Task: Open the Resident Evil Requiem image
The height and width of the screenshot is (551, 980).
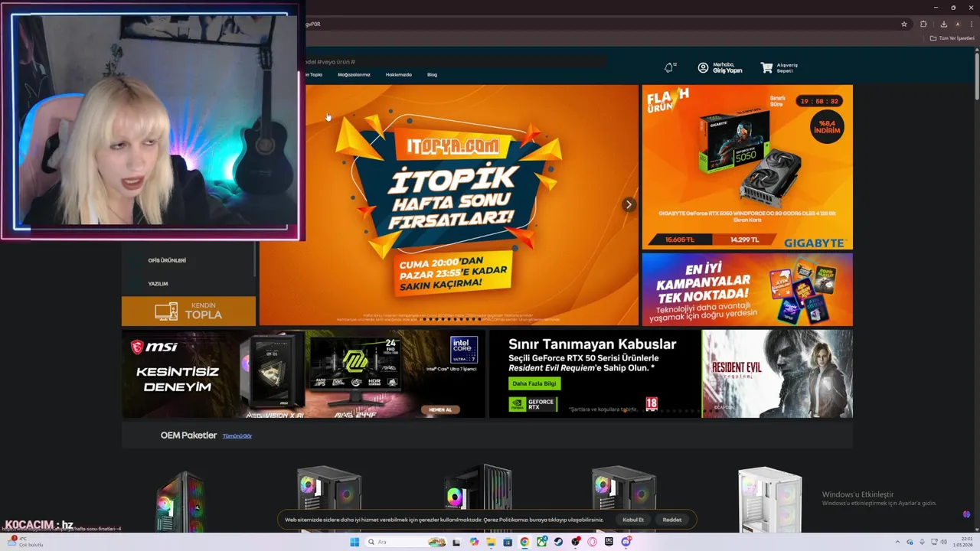Action: point(777,373)
